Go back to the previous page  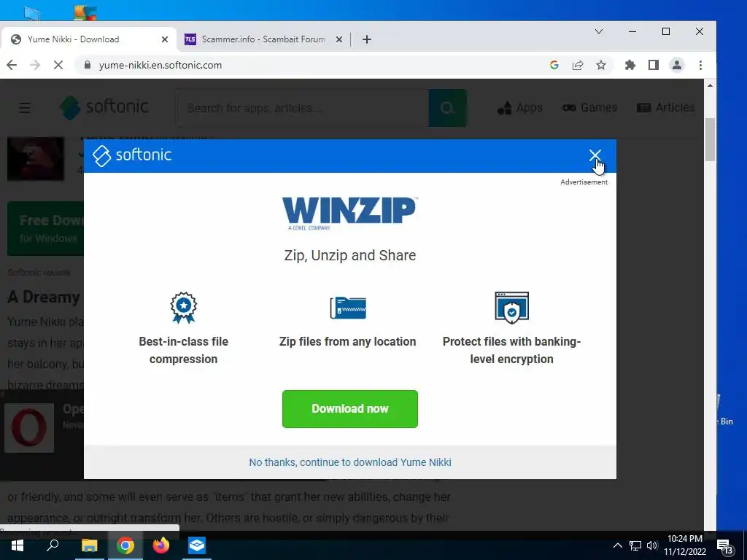pyautogui.click(x=12, y=65)
